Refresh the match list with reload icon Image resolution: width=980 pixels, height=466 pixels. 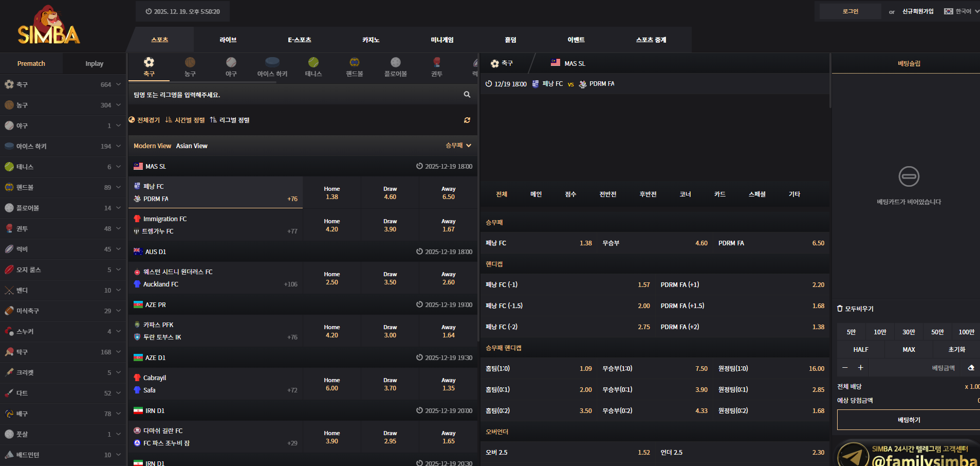coord(467,120)
